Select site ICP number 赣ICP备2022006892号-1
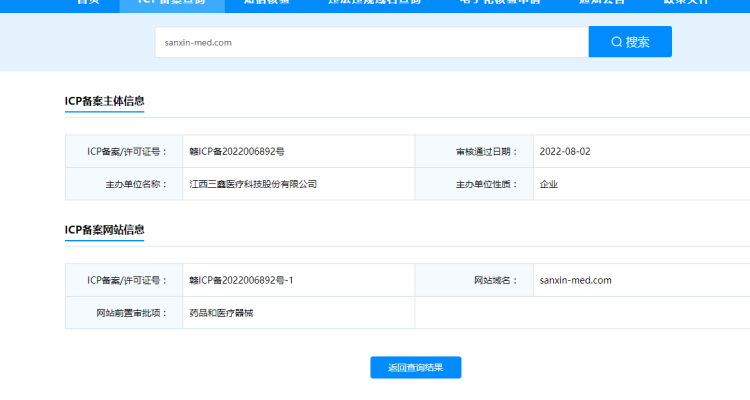The height and width of the screenshot is (400, 750). (x=241, y=280)
